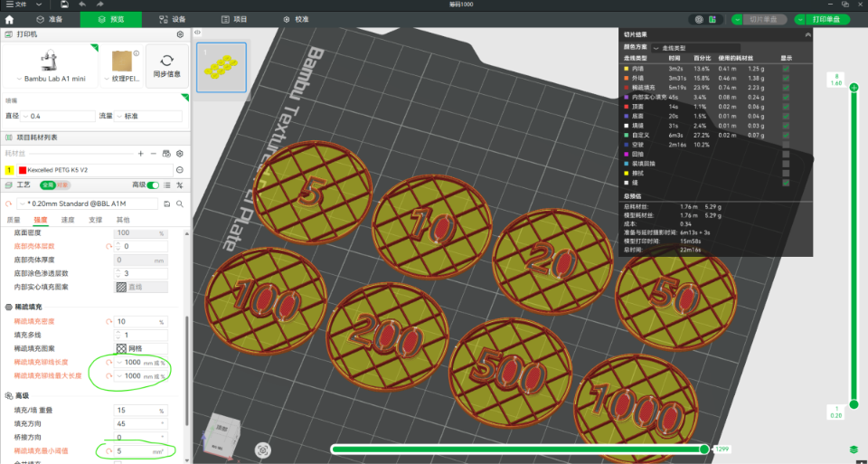This screenshot has width=868, height=464.
Task: Open the 颜色方案 走线类型 dropdown
Action: coord(696,48)
